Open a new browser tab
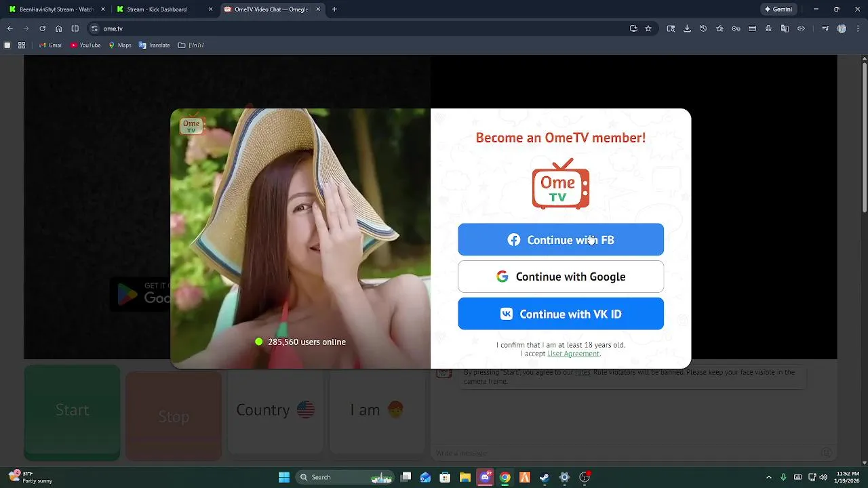 (334, 9)
